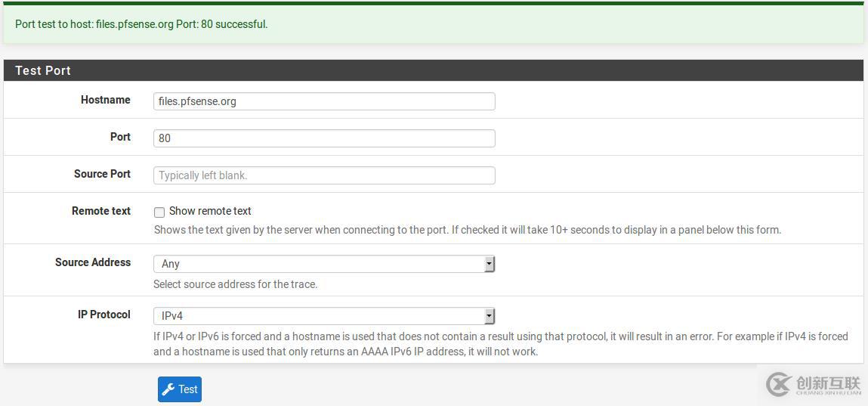This screenshot has height=406, width=868.
Task: Click the 'Show remote text' checkbox label
Action: tap(210, 211)
